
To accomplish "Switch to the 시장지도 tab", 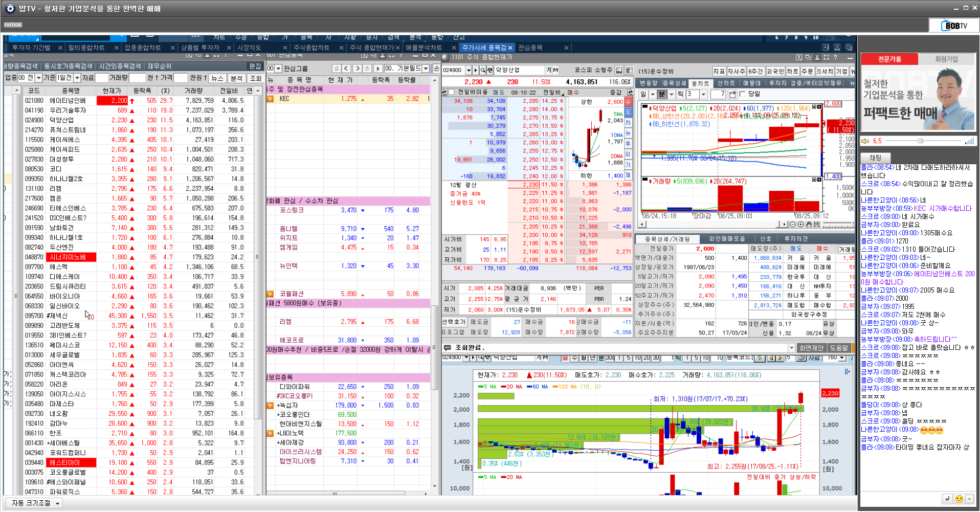I will point(249,48).
